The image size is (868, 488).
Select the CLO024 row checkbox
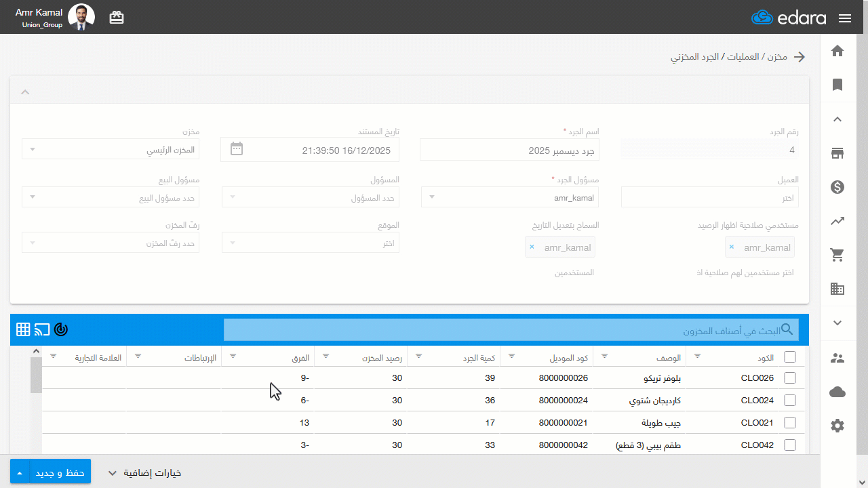pyautogui.click(x=790, y=401)
